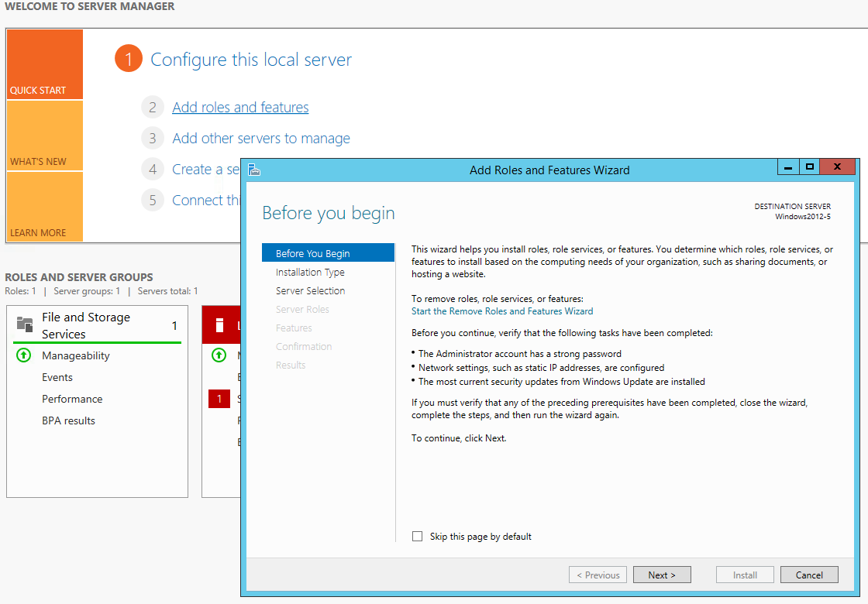Enable Skip this page by default

pyautogui.click(x=418, y=536)
